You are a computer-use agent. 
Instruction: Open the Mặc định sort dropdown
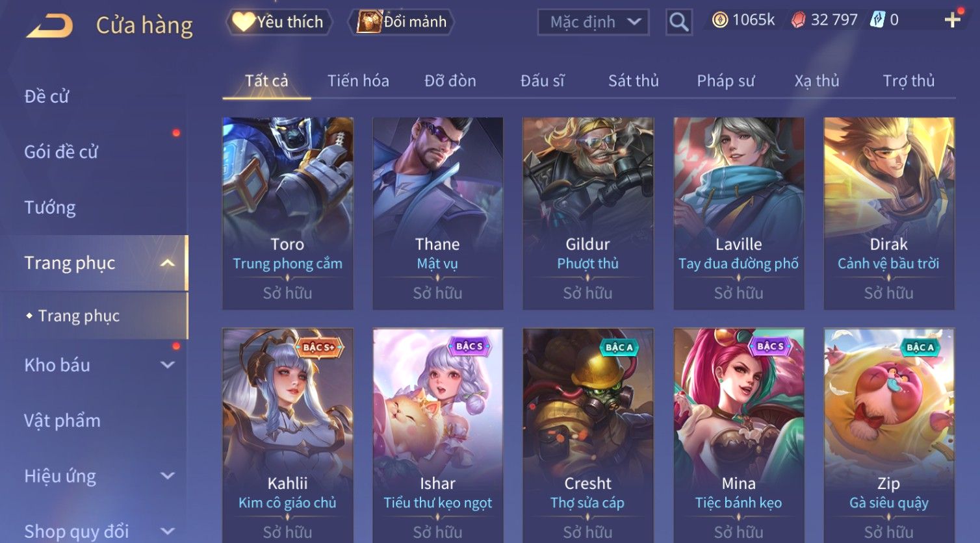tap(593, 22)
